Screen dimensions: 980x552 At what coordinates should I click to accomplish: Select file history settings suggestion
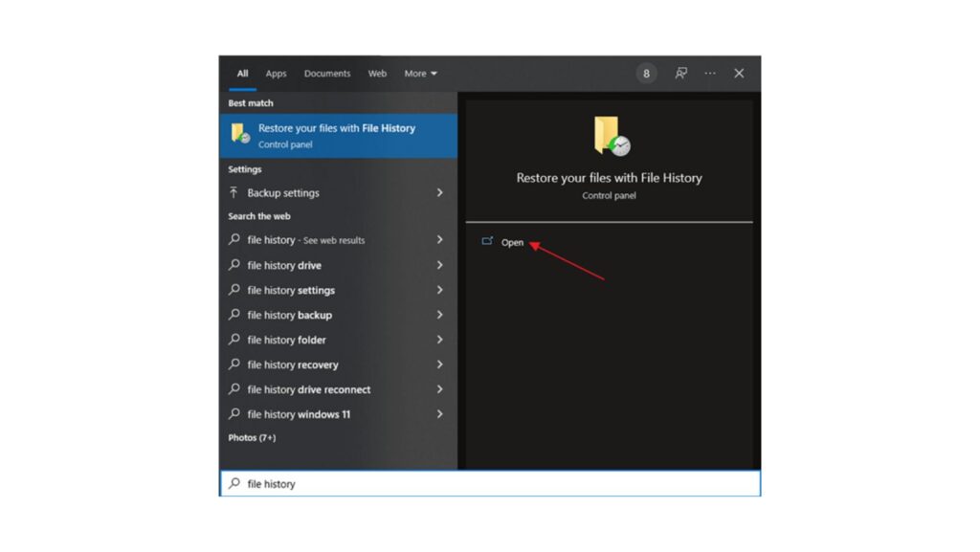(338, 291)
